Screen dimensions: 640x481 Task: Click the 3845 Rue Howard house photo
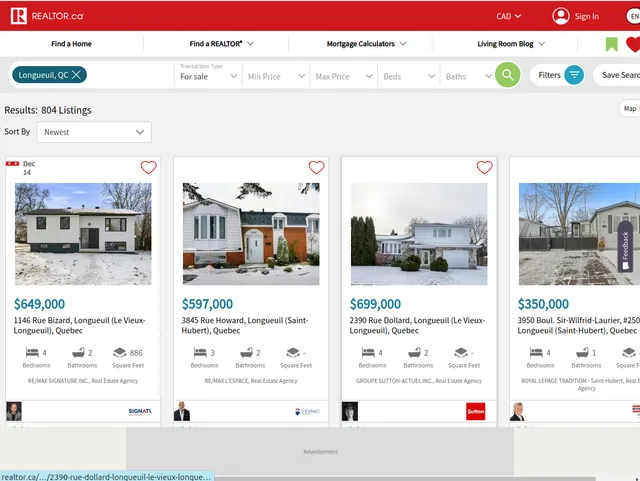point(251,233)
